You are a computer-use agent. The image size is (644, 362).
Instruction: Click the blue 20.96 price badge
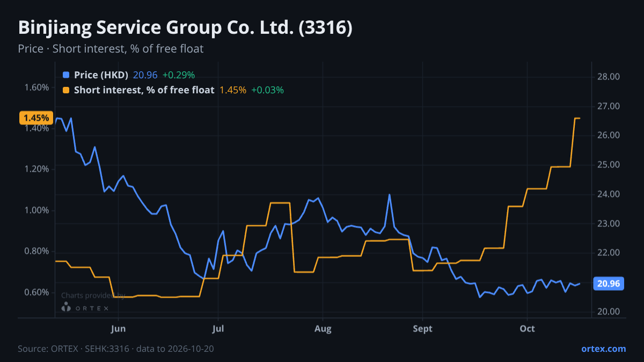609,284
